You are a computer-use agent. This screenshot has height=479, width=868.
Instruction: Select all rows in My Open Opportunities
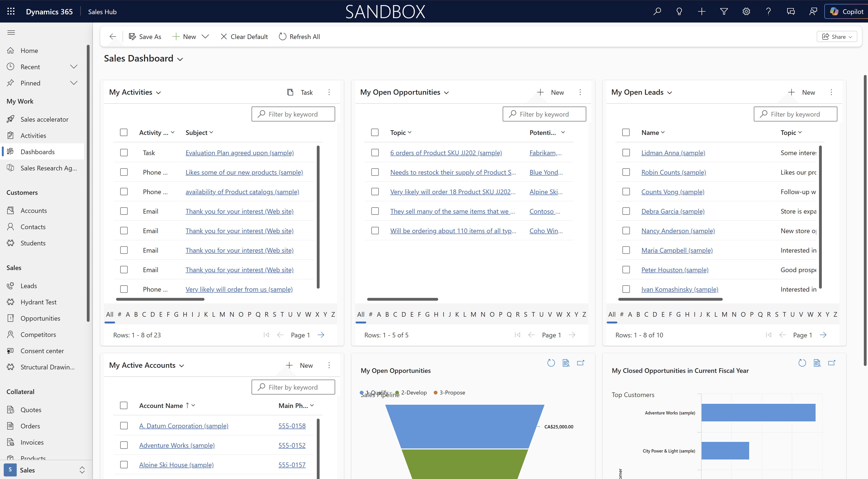click(x=375, y=133)
